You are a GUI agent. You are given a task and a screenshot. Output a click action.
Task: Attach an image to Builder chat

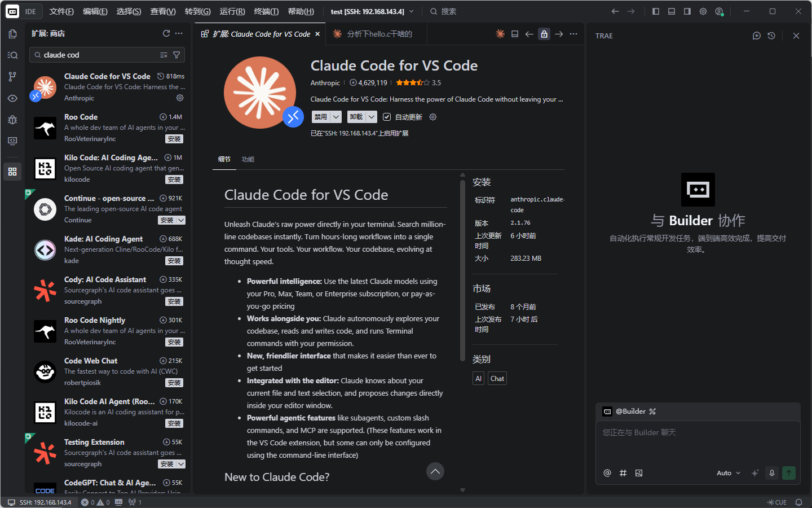[x=639, y=473]
